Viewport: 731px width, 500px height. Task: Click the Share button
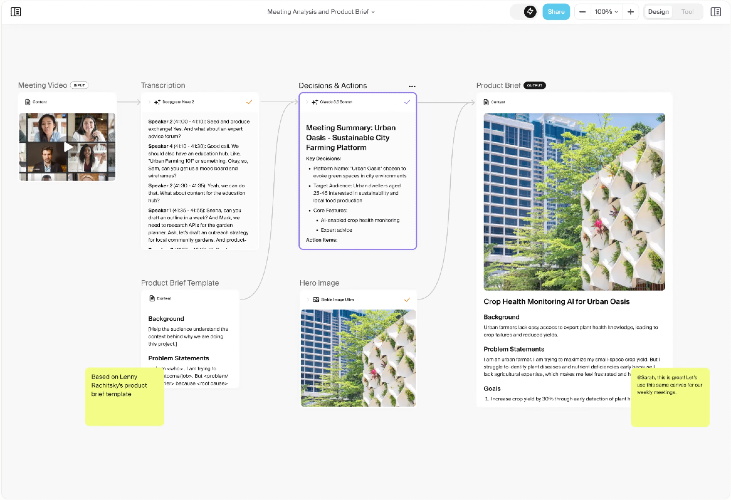[556, 12]
